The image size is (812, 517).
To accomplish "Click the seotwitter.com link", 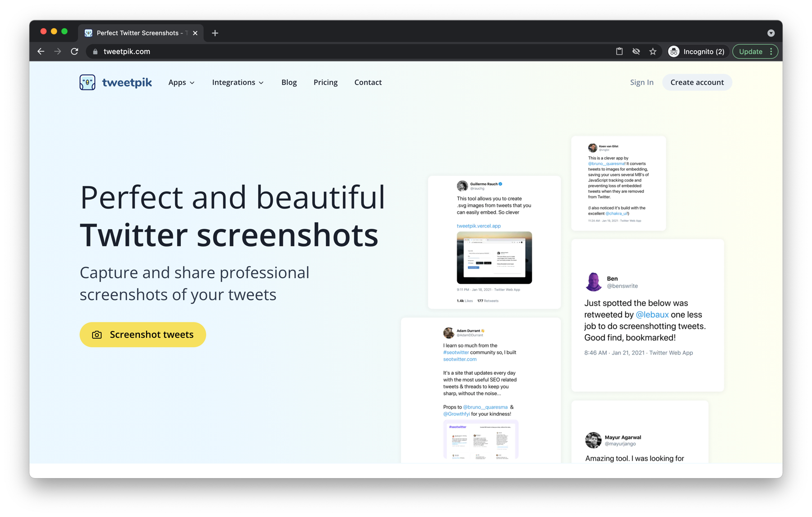I will click(x=460, y=359).
